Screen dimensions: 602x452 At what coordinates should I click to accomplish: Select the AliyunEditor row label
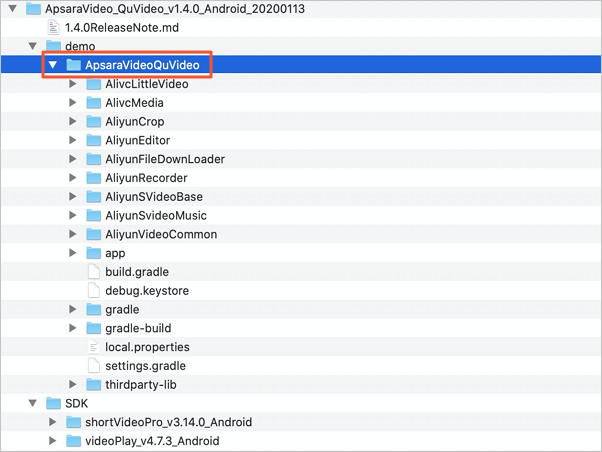coord(138,141)
